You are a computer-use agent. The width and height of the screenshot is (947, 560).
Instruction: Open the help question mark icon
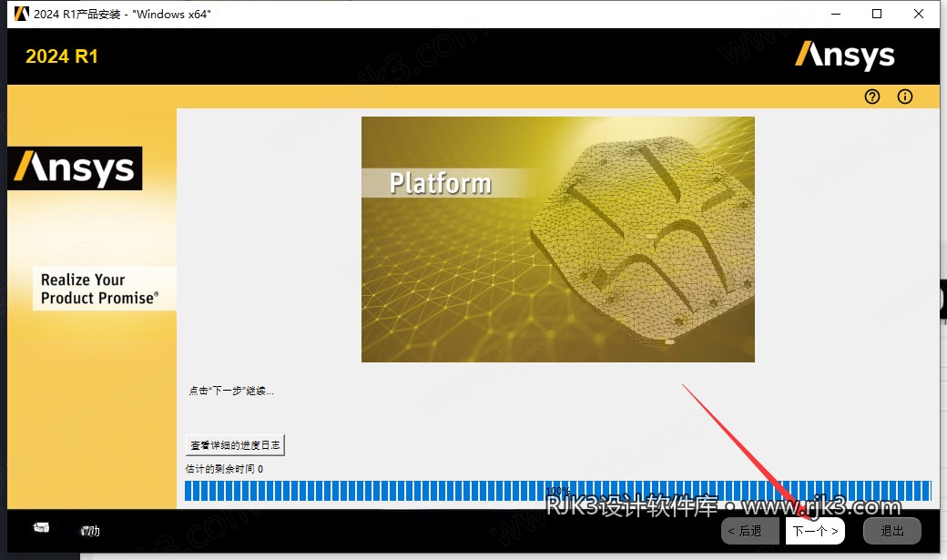[872, 97]
